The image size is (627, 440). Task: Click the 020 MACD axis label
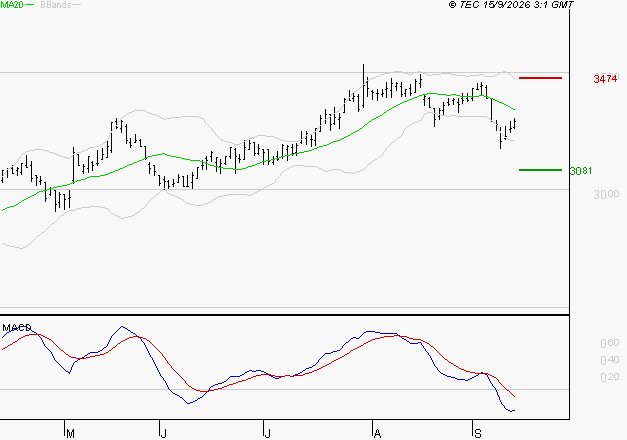610,377
